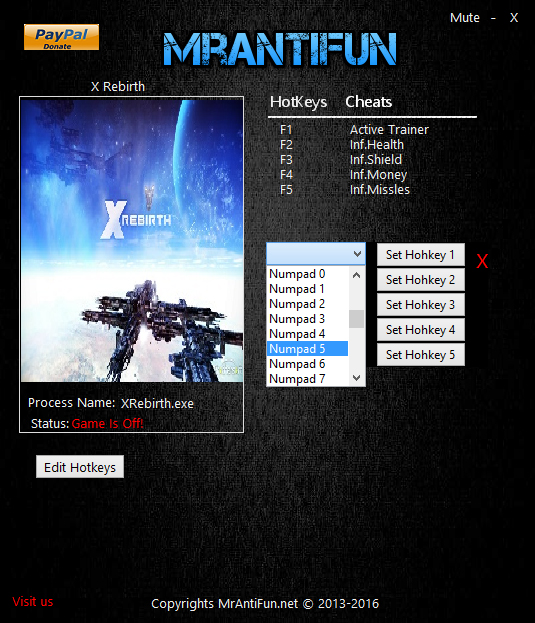Select Numpad 2 from the list
The image size is (535, 623).
308,304
